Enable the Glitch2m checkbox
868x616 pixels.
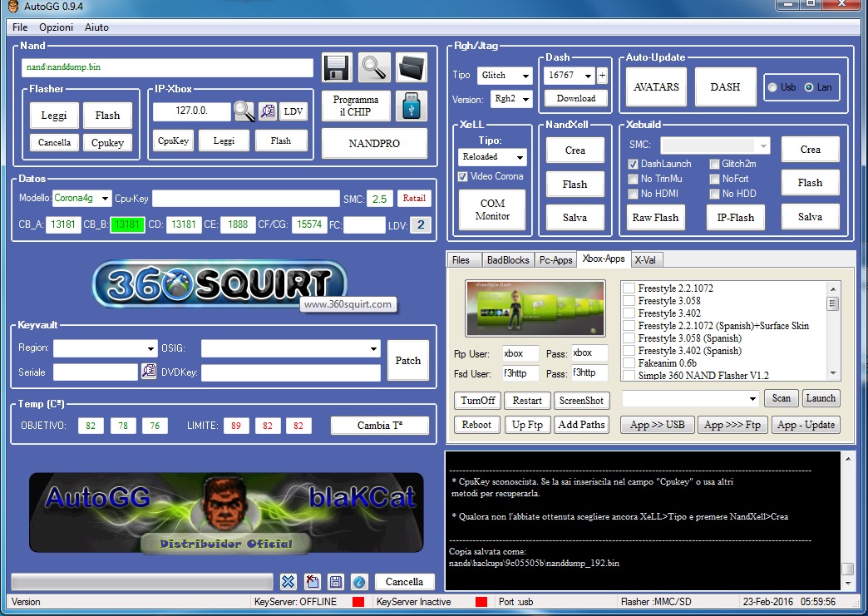(714, 165)
